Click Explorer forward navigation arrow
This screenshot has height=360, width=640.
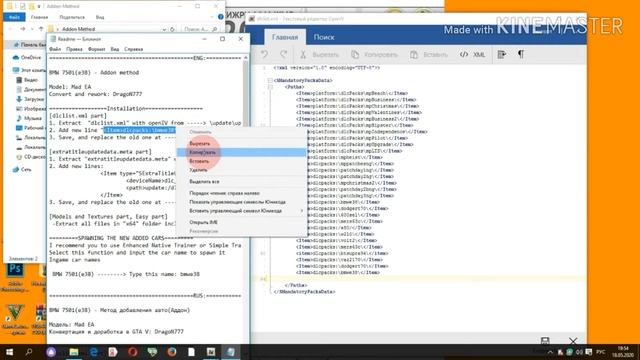coord(23,29)
